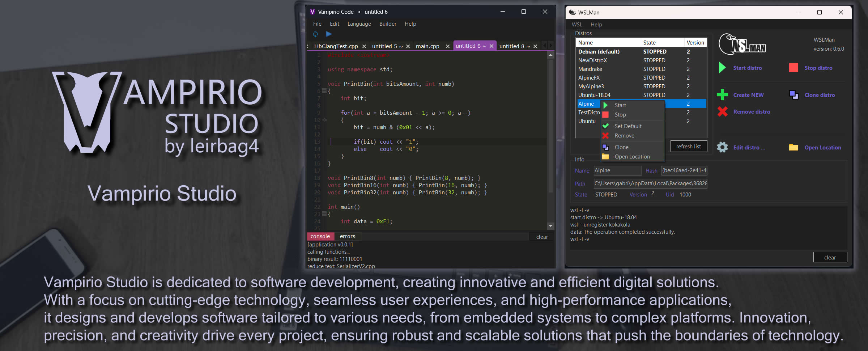This screenshot has height=351, width=868.
Task: Collapse the fold marker at line 23
Action: pos(324,214)
